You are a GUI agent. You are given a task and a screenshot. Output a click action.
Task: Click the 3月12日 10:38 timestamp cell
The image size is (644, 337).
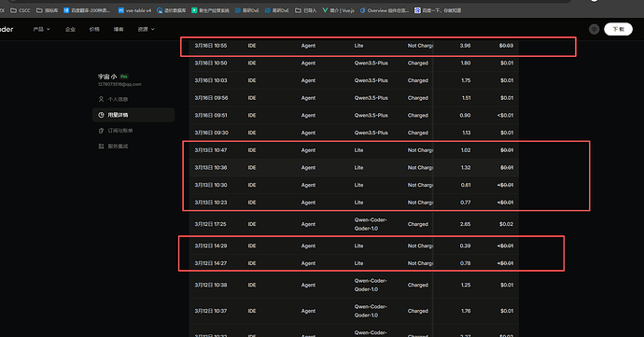coord(211,285)
